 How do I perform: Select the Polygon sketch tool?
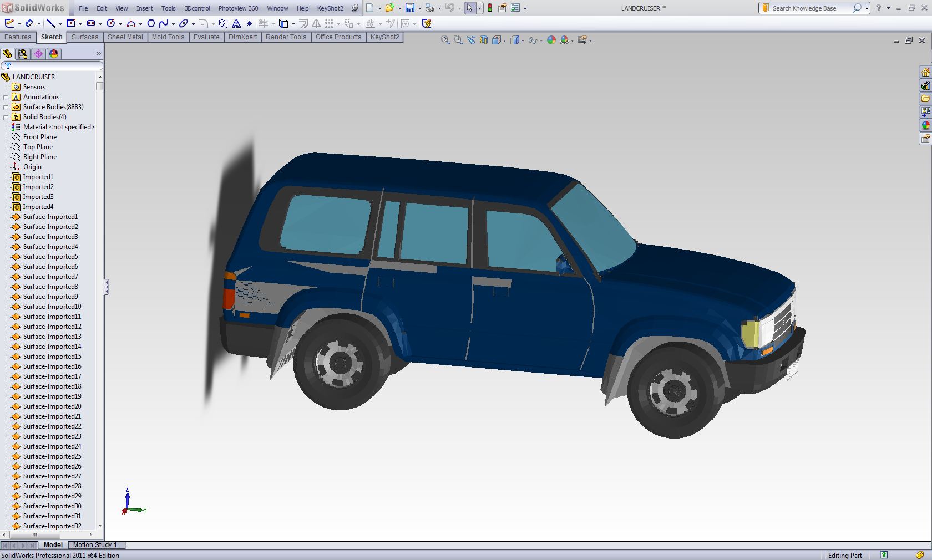pos(151,23)
